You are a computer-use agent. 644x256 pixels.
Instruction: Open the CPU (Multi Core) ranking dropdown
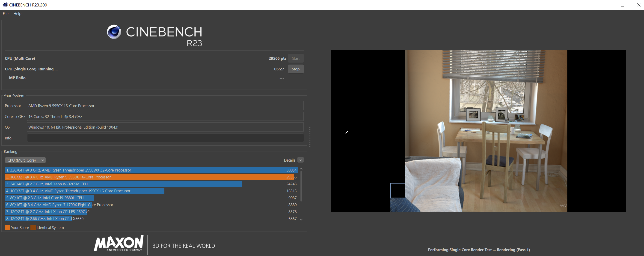(25, 160)
